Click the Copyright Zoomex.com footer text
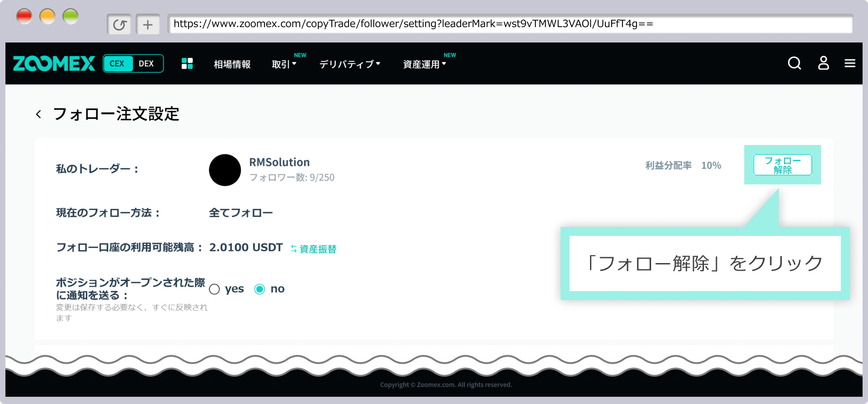 click(x=446, y=385)
